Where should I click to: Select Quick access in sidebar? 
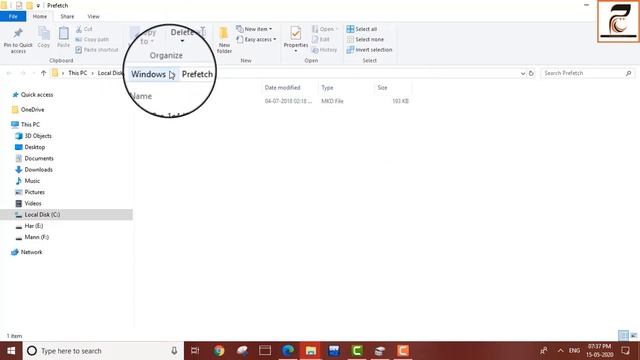[x=37, y=95]
